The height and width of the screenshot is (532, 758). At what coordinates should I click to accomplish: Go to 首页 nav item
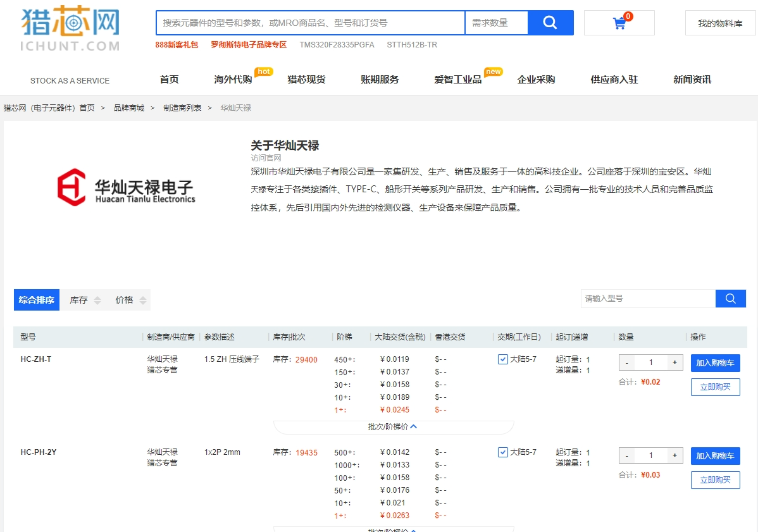(169, 80)
